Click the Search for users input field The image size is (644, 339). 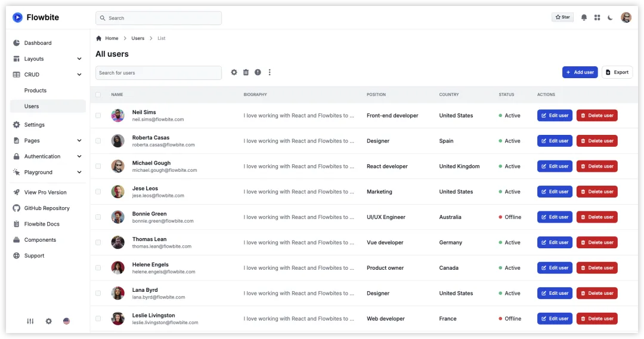(159, 73)
